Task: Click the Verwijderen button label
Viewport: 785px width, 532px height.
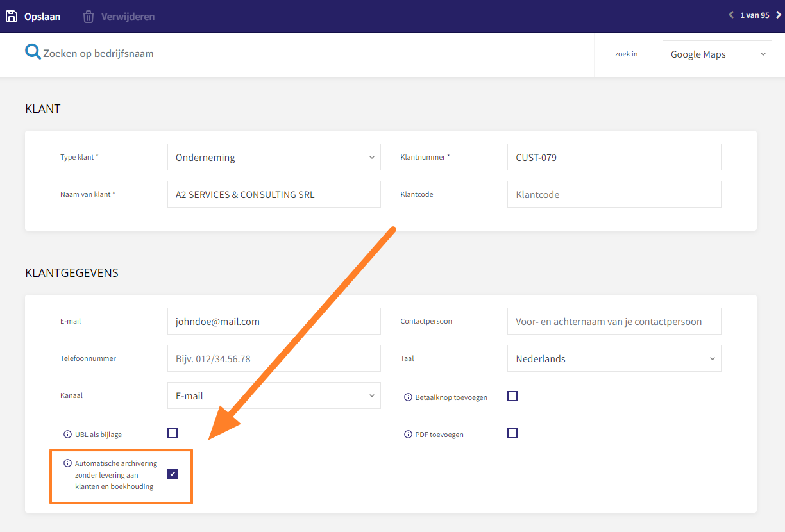Action: tap(128, 17)
